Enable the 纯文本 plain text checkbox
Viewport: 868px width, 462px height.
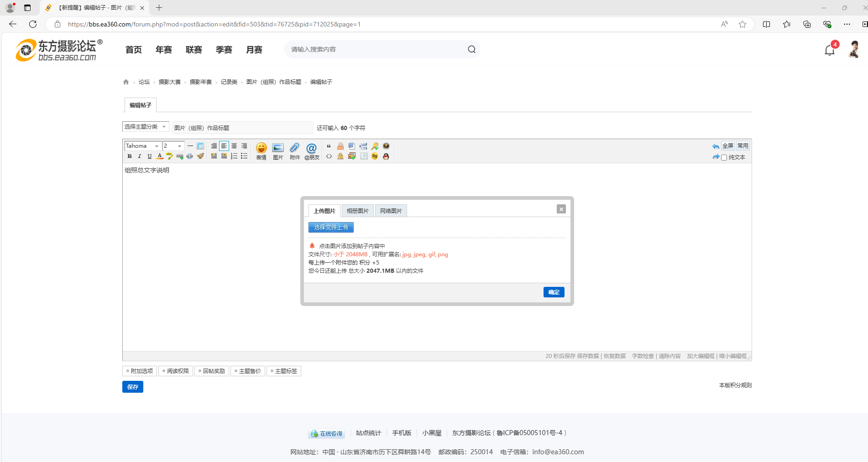tap(724, 158)
